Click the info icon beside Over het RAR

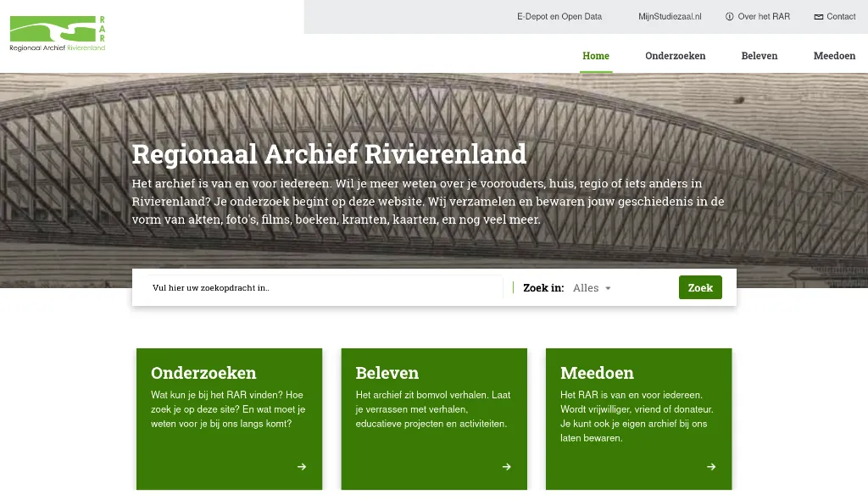click(730, 17)
